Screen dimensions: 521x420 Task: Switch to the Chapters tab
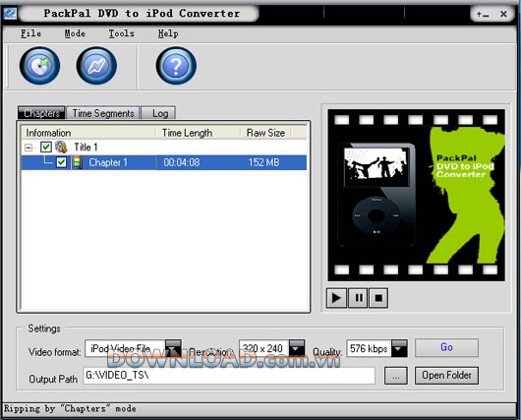tap(41, 113)
